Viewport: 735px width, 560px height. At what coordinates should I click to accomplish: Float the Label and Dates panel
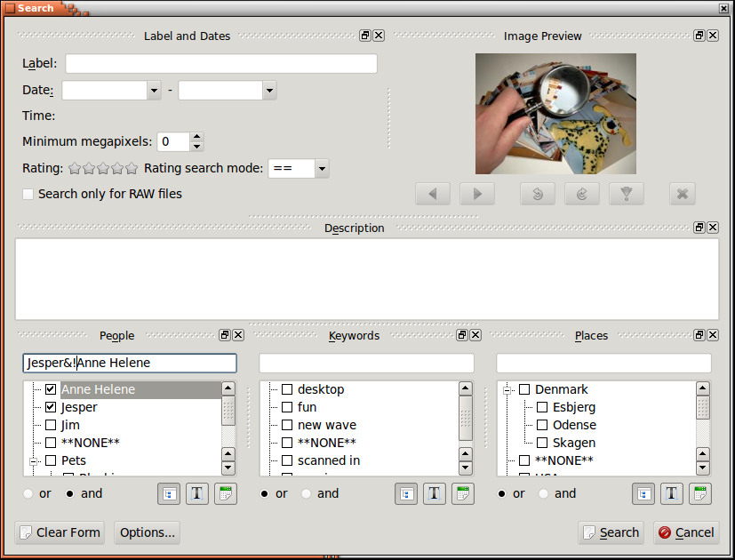365,36
